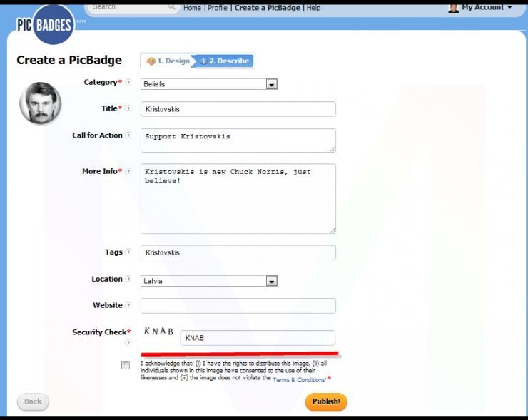
Task: Click the badge portrait thumbnail
Action: pyautogui.click(x=40, y=104)
